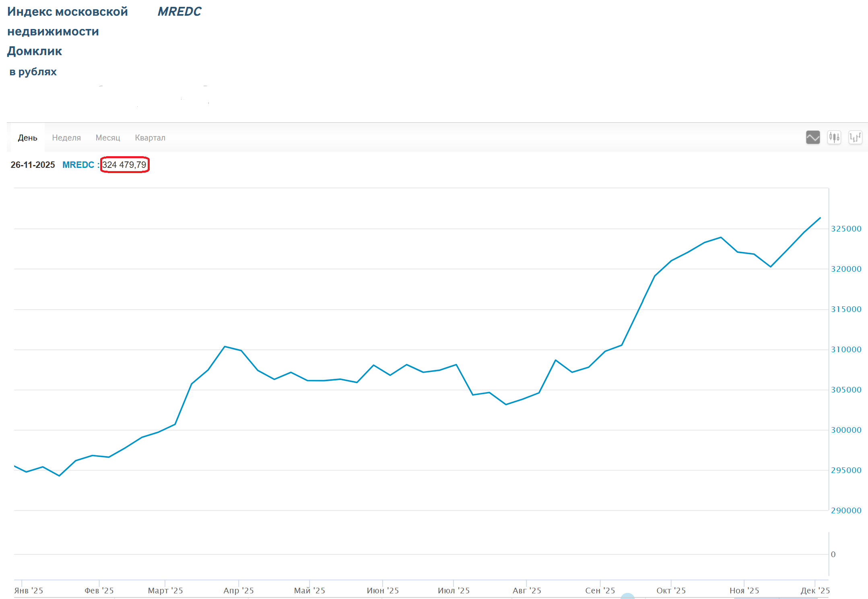The image size is (868, 599).
Task: Select the День period tab
Action: [27, 138]
